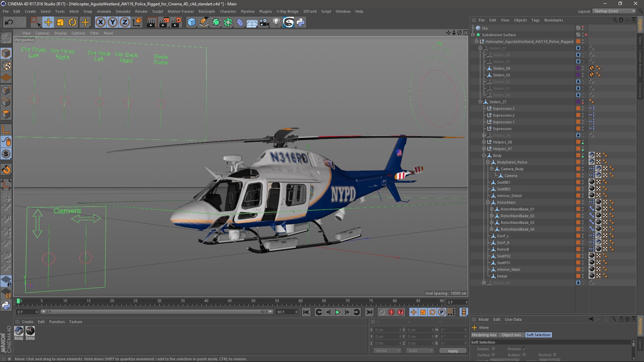Expand the Helpers_08 tree node

(x=484, y=142)
